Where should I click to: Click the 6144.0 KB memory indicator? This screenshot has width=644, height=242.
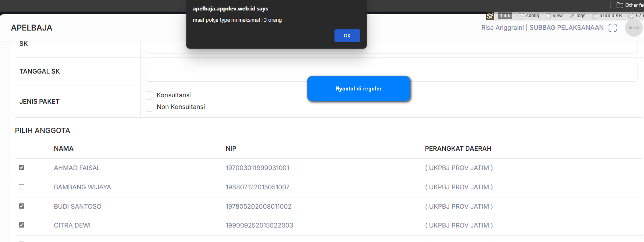pyautogui.click(x=607, y=16)
